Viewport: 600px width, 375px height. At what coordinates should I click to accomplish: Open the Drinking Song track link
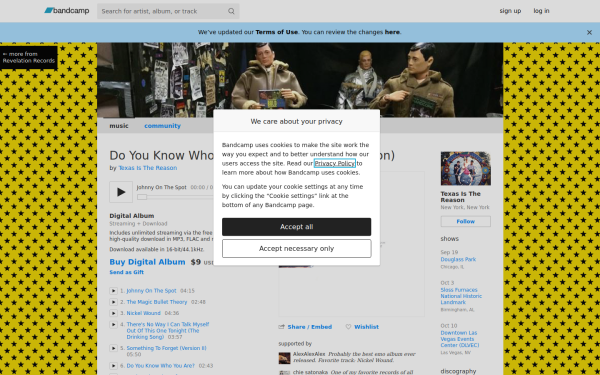click(168, 331)
